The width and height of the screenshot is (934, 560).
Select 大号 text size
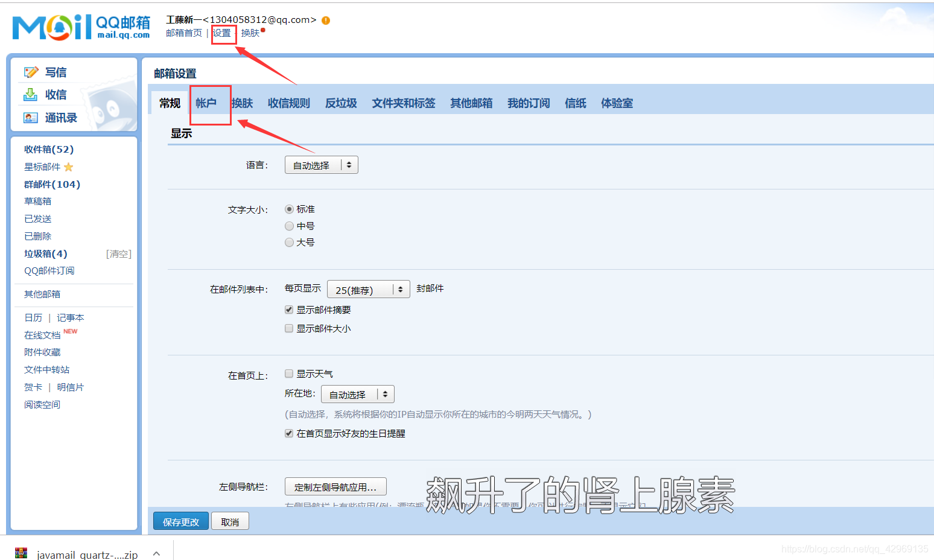point(290,243)
